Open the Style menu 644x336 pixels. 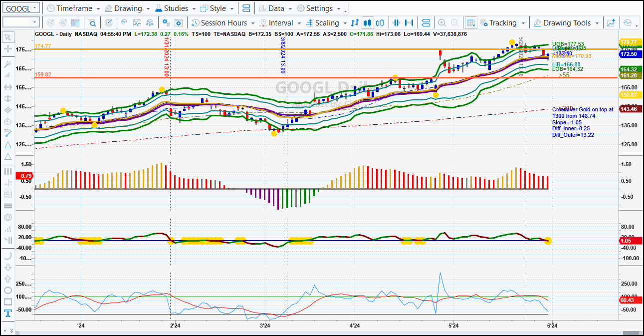pos(217,8)
